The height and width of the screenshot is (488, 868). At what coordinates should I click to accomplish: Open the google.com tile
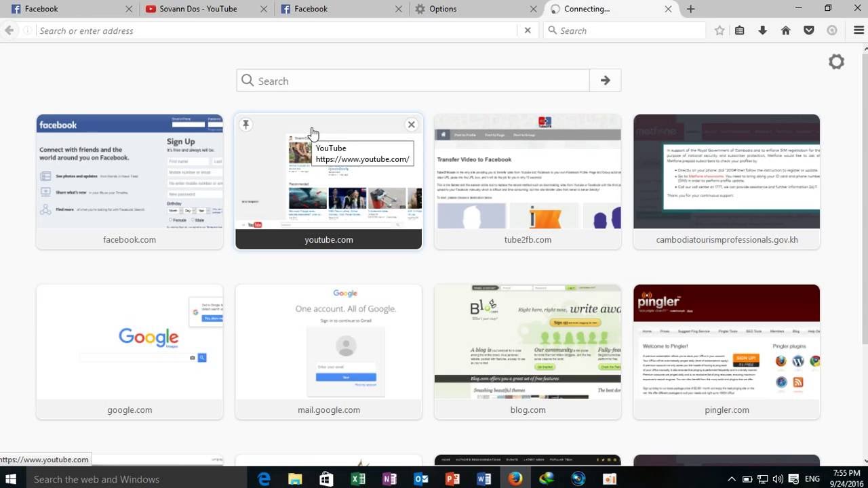pos(130,352)
